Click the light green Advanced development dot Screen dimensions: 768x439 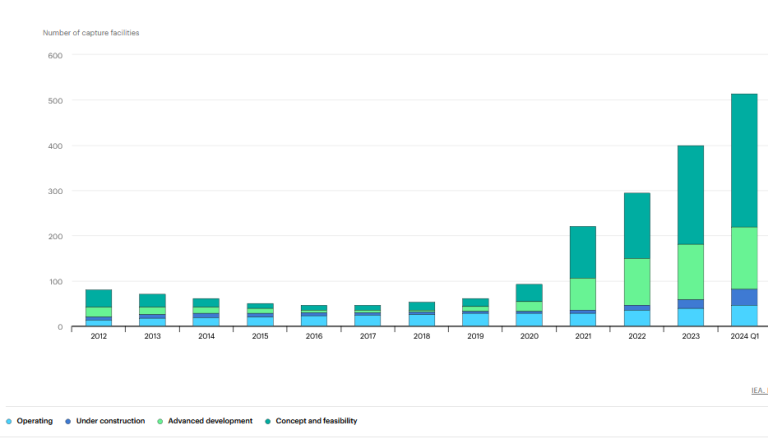(x=160, y=421)
